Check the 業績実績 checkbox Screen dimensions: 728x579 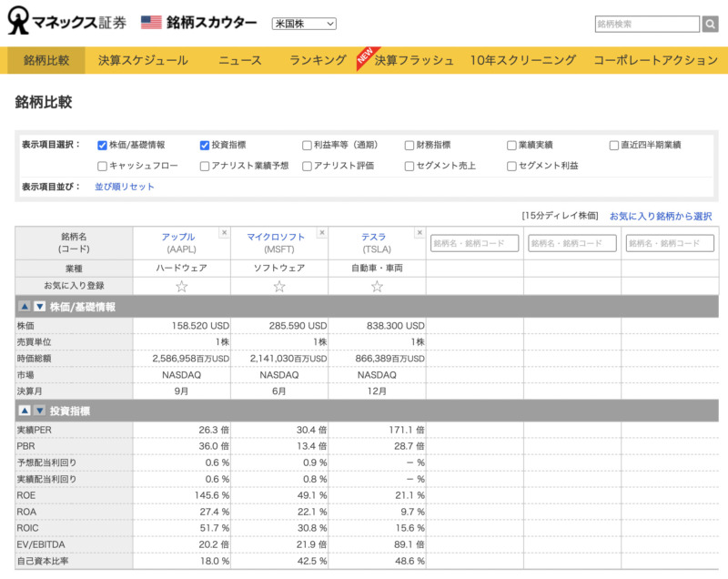pyautogui.click(x=511, y=146)
